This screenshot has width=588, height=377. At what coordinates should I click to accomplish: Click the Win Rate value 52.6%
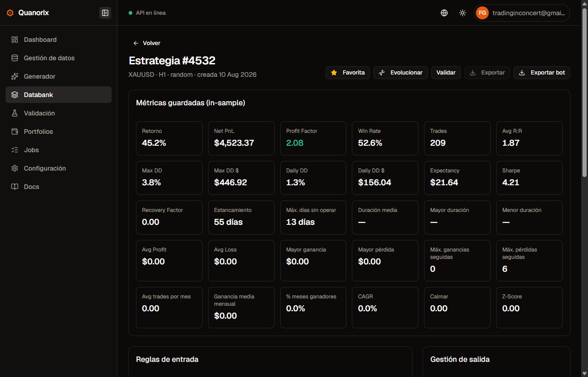pyautogui.click(x=370, y=143)
